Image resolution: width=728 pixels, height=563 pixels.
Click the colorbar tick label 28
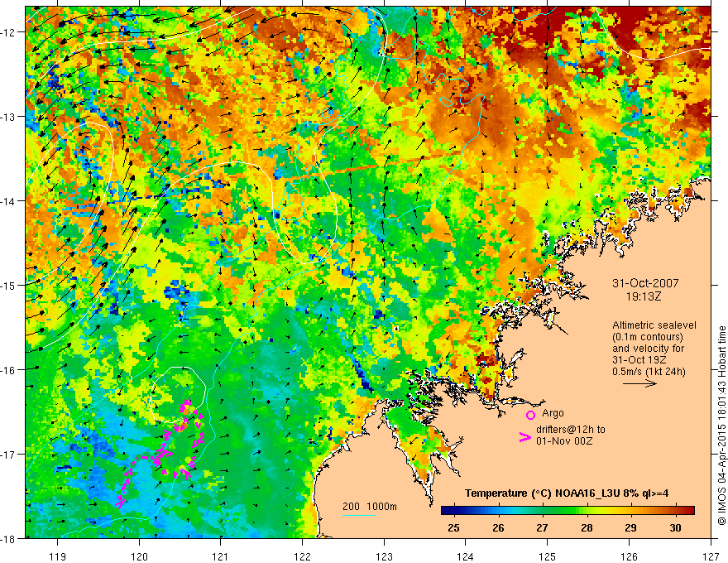click(x=587, y=527)
